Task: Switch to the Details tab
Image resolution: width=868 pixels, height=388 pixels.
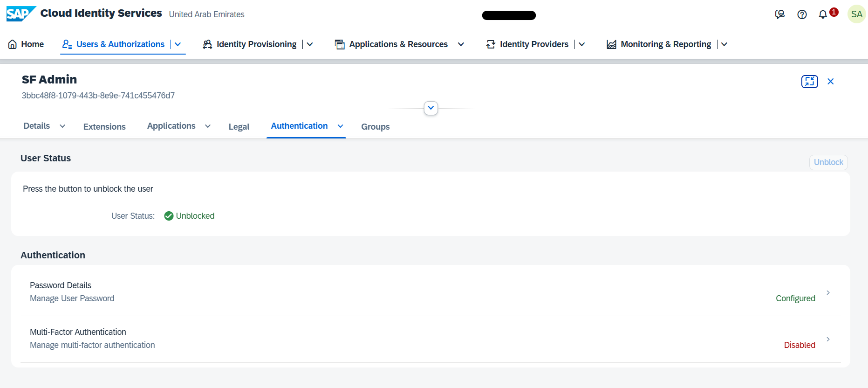Action: (37, 126)
